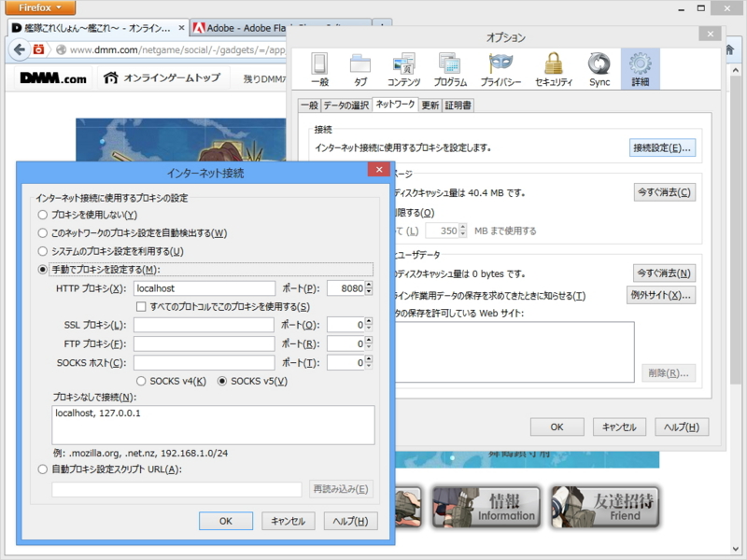The image size is (747, 560).
Task: Open the プライバシー (Privacy) mask icon
Action: 500,69
